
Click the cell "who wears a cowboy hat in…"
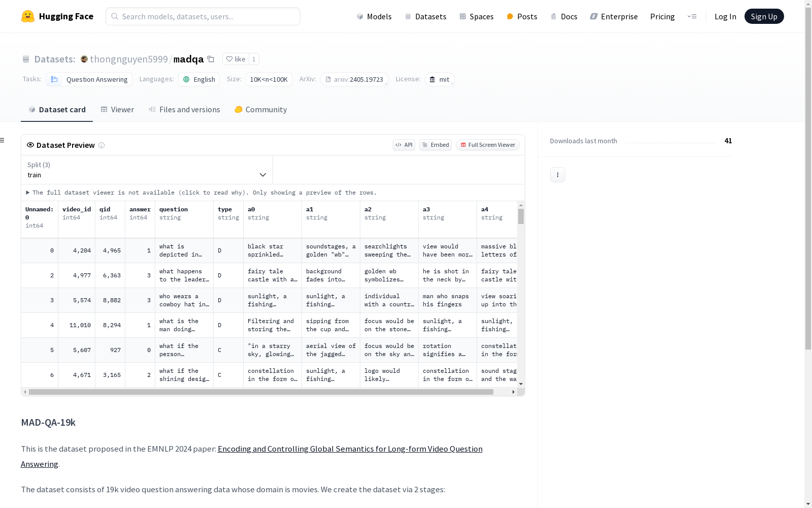184,300
